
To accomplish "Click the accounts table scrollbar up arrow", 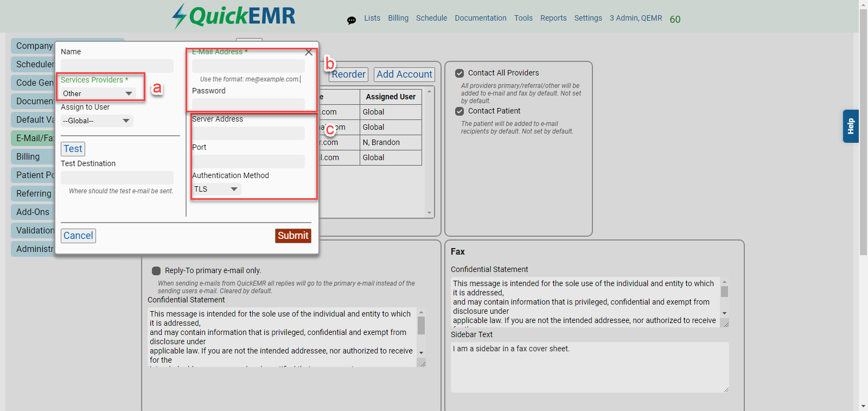I will [430, 91].
